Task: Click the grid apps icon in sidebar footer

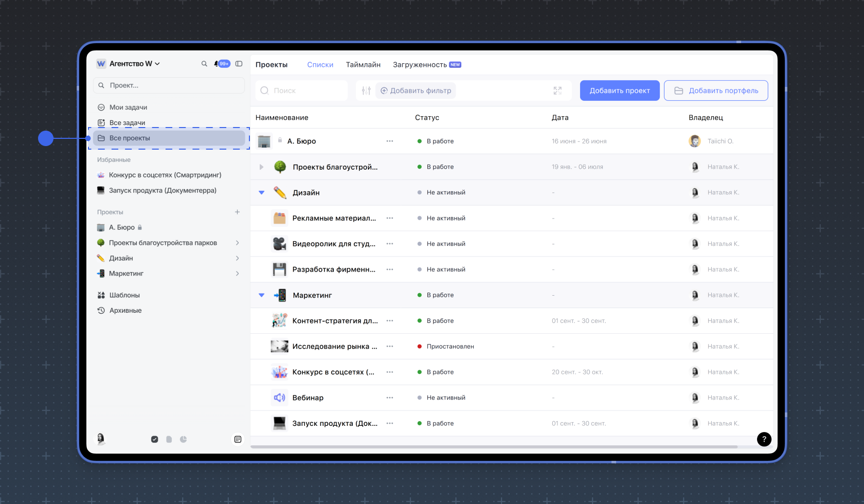Action: [238, 439]
